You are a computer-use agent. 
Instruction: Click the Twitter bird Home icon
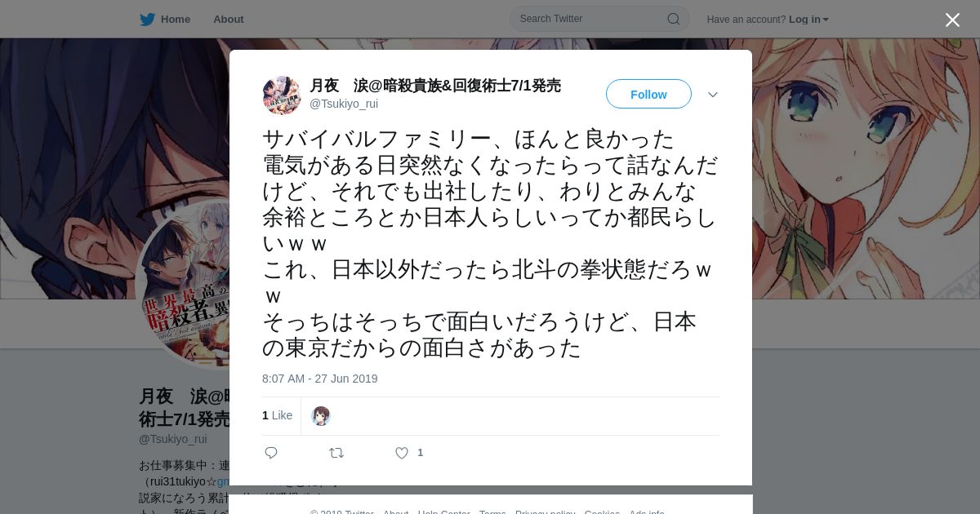click(147, 19)
